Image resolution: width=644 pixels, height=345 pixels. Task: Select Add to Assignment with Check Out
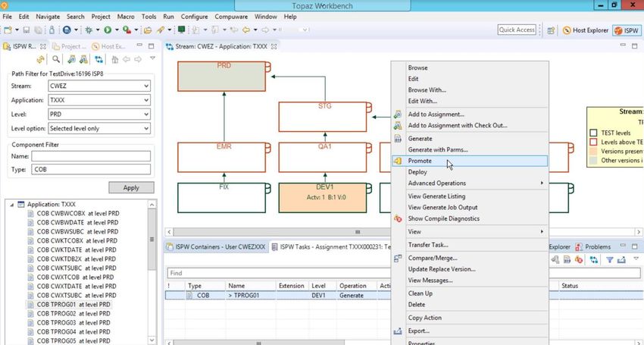point(470,125)
